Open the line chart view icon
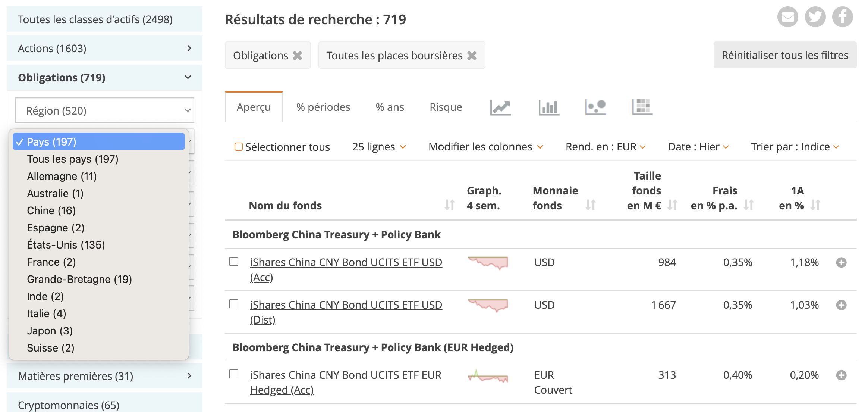 (x=500, y=107)
